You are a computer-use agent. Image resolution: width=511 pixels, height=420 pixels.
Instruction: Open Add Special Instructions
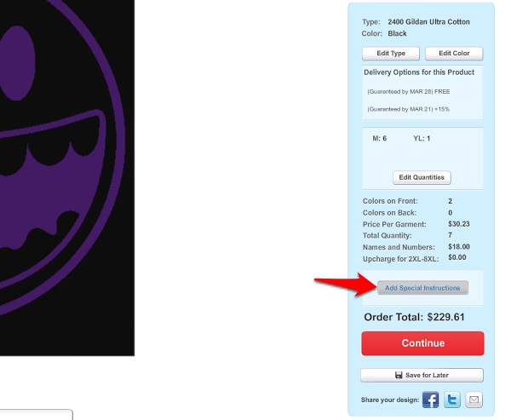422,288
